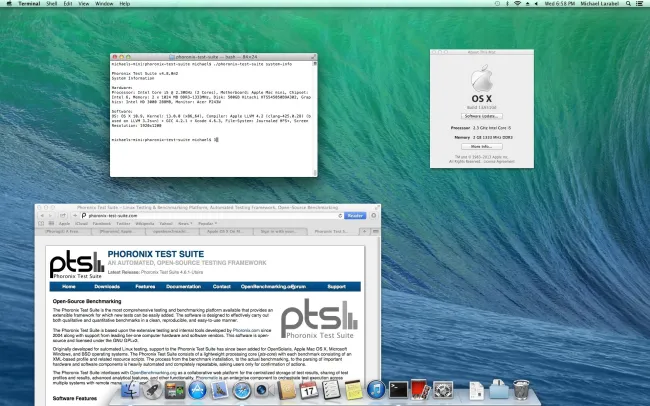The width and height of the screenshot is (650, 406).
Task: Open Notification Center icon in menu bar
Action: [x=639, y=3]
